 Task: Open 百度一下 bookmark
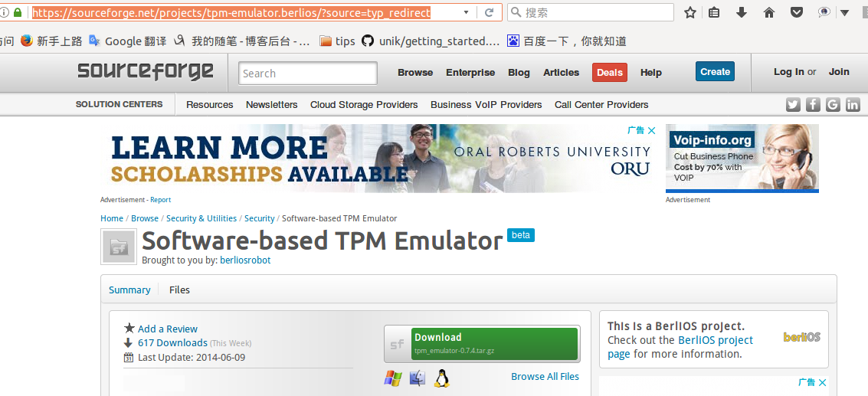(x=567, y=41)
